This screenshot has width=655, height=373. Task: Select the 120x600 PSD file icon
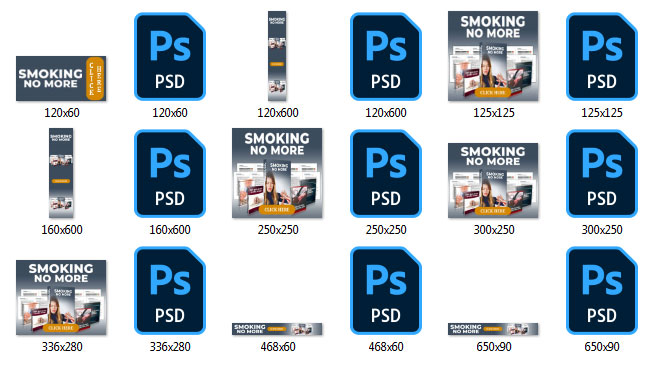click(x=386, y=56)
